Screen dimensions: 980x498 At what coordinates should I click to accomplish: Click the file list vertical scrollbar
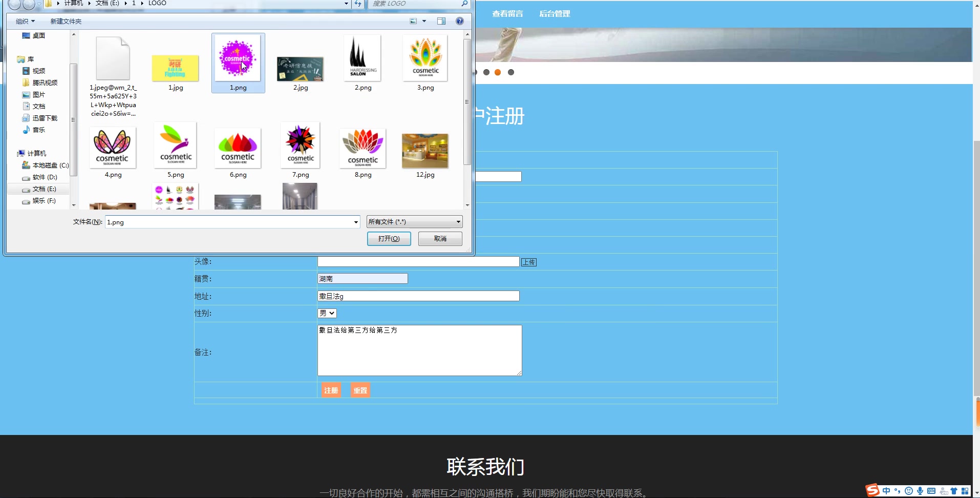[x=467, y=102]
